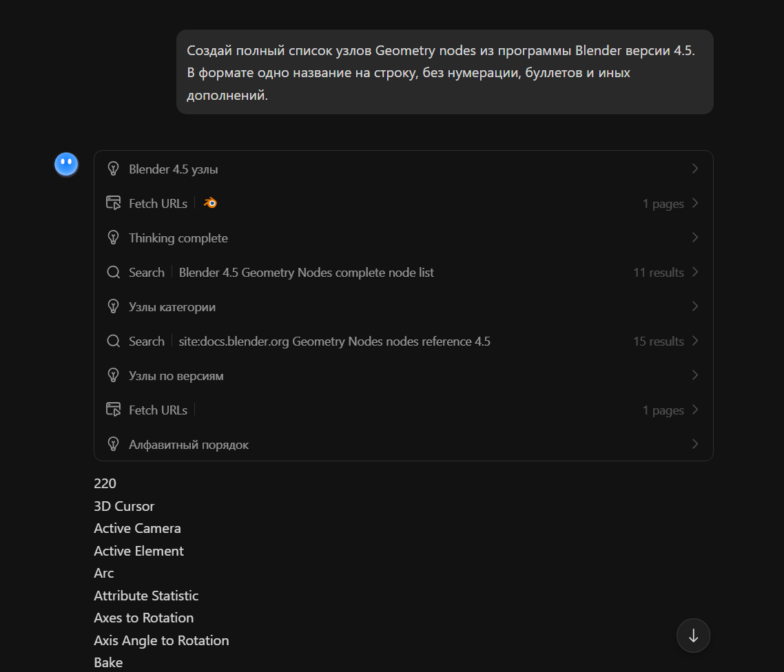Click the orange Blender logo favicon
This screenshot has height=672, width=784.
coord(211,203)
